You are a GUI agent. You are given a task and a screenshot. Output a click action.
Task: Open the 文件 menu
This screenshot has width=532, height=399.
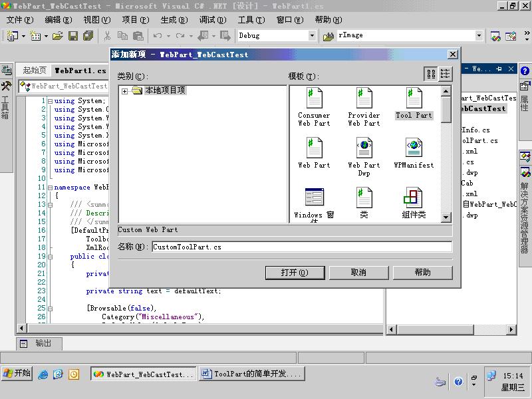[20, 20]
